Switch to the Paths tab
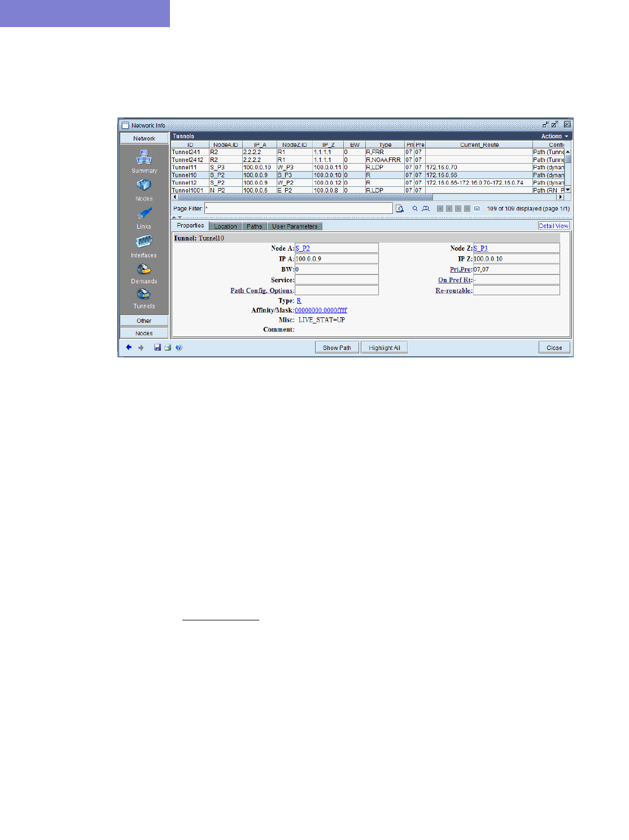 [254, 226]
